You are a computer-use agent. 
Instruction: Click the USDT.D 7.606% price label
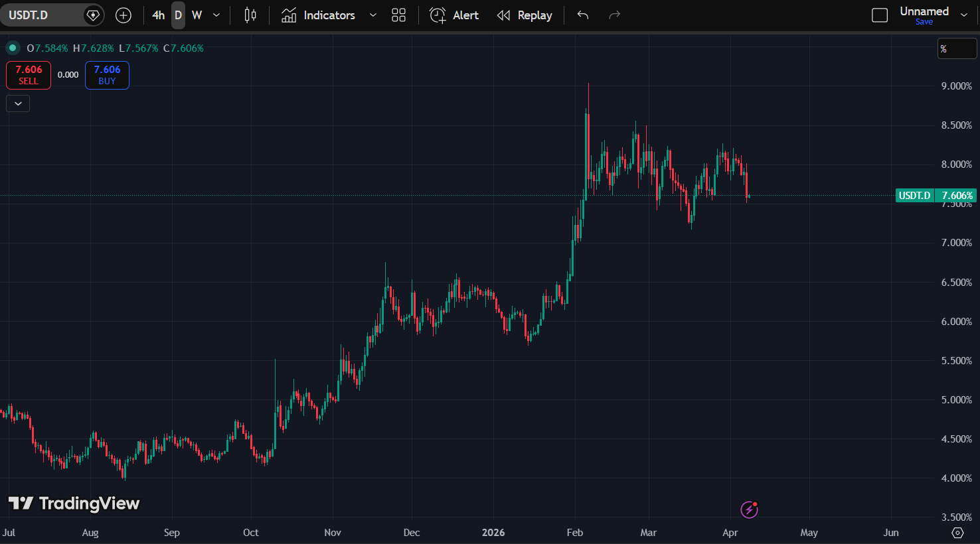coord(936,196)
